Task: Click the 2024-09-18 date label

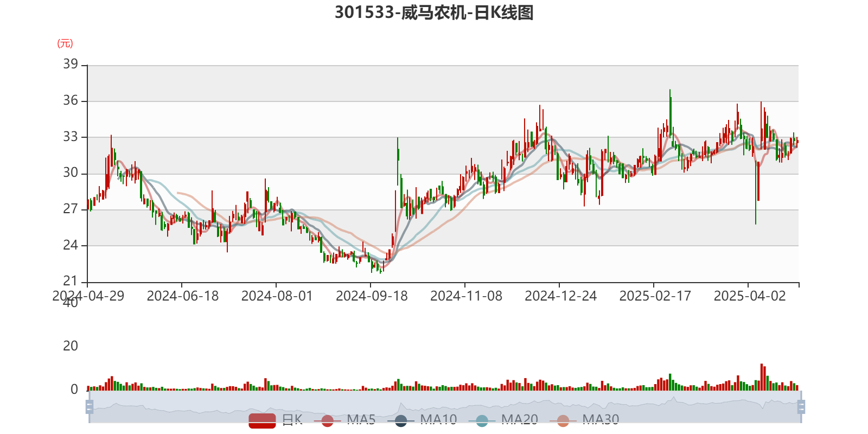Action: [x=371, y=296]
